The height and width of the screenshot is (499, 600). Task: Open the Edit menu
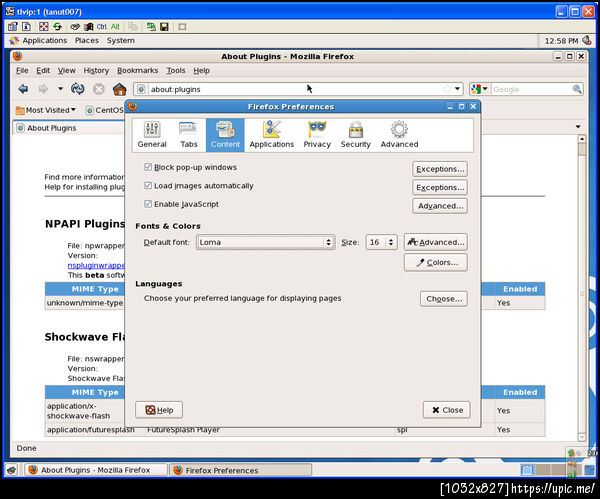coord(43,70)
